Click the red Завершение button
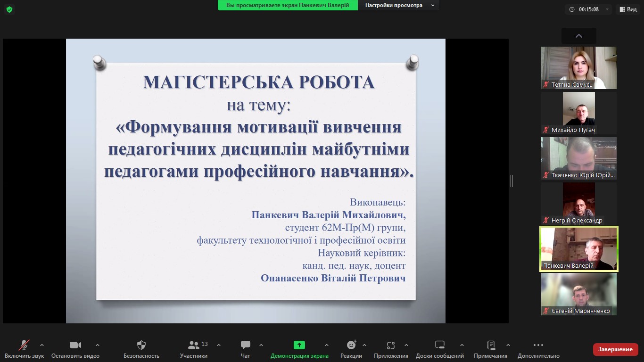 pyautogui.click(x=615, y=349)
